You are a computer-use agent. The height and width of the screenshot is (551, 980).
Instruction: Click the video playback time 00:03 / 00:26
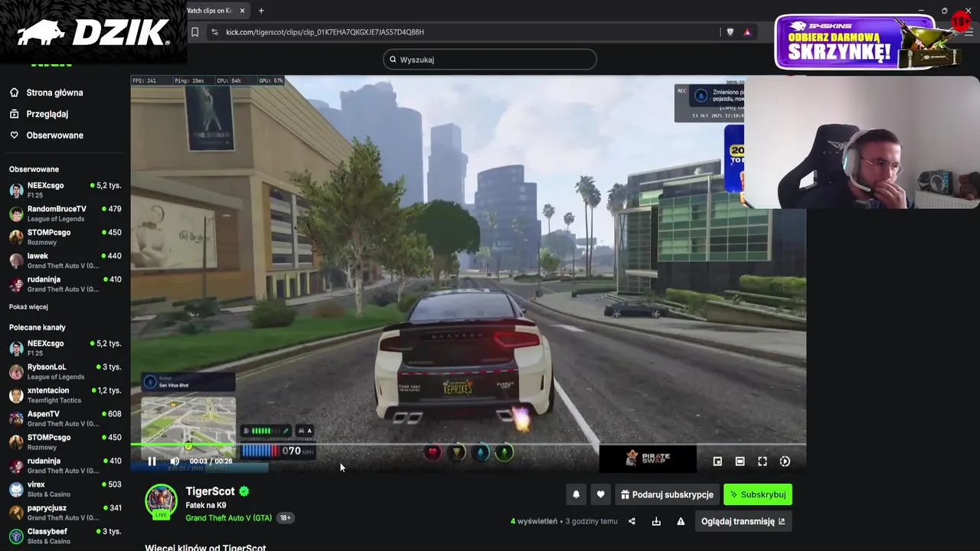click(211, 461)
